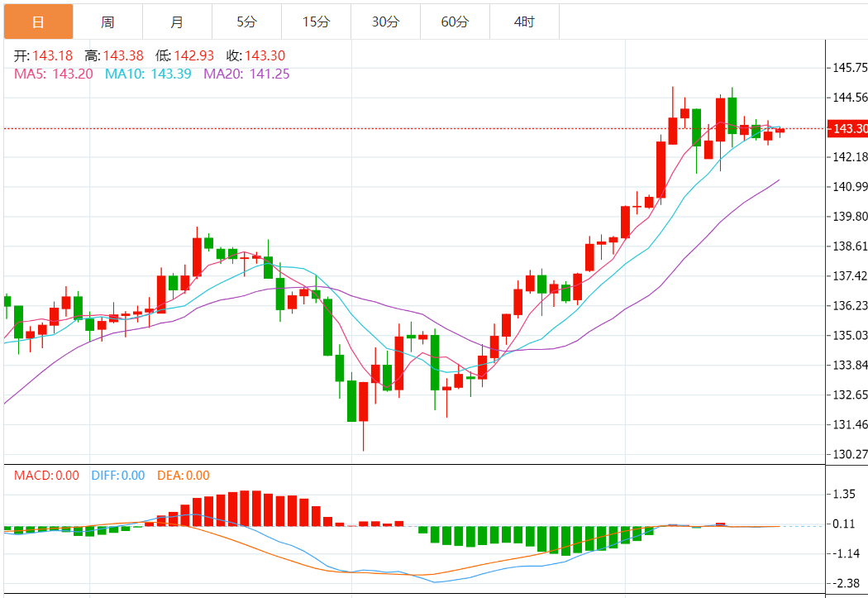Click the DEA:0.00 indicator label

[184, 476]
